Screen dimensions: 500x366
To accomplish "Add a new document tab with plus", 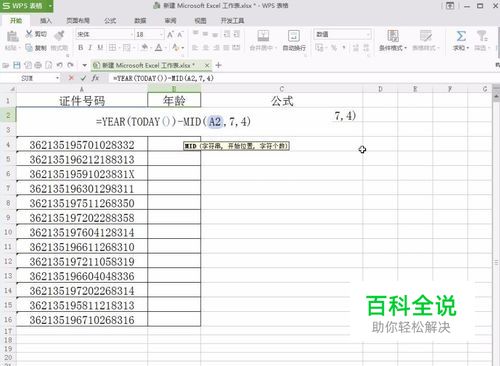I will point(218,65).
